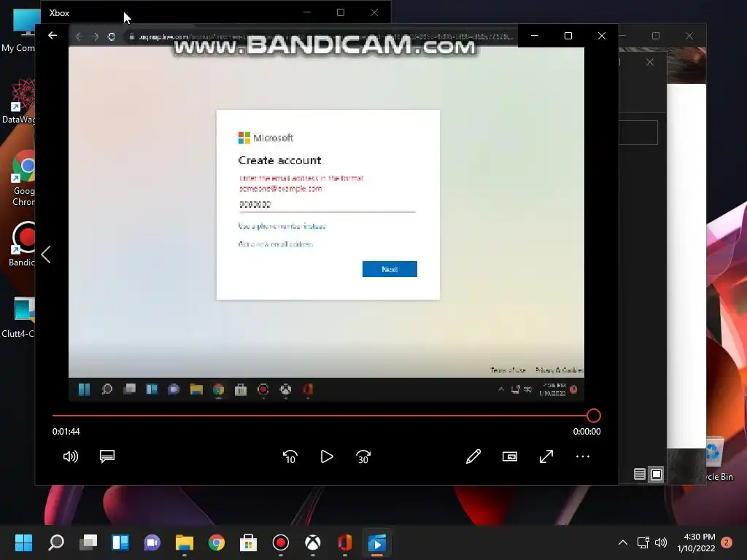Expand the video to full screen

(x=546, y=456)
